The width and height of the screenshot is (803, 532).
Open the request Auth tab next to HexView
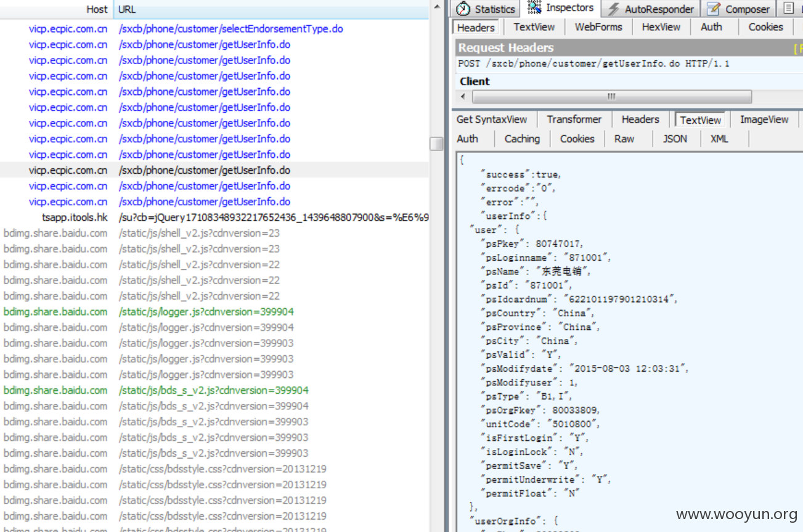[711, 27]
